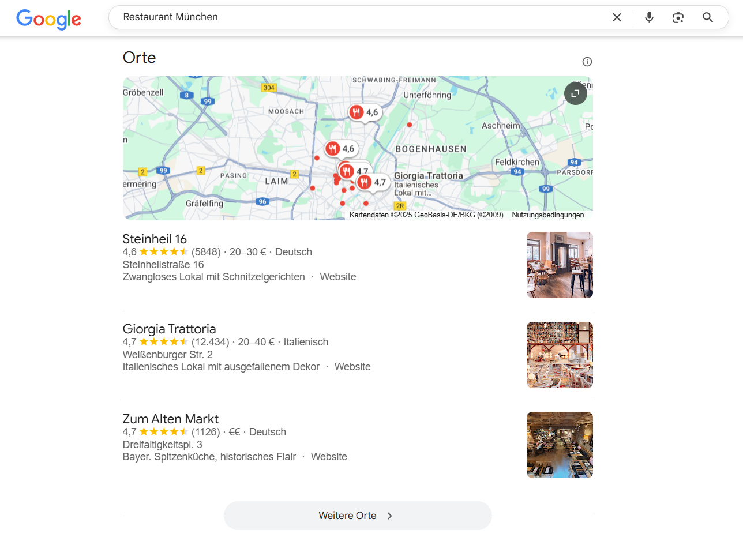Open Steinheil 16 listing title

pyautogui.click(x=155, y=239)
